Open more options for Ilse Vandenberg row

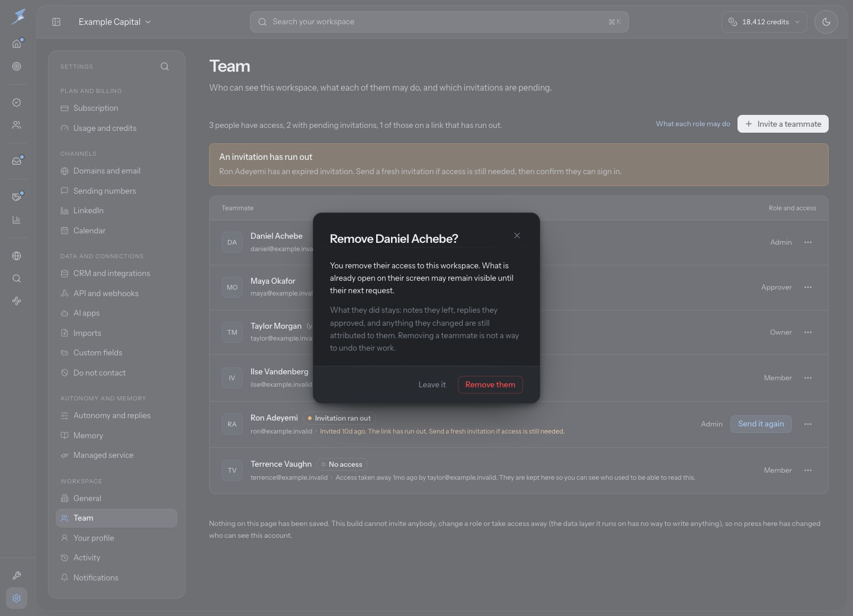808,378
